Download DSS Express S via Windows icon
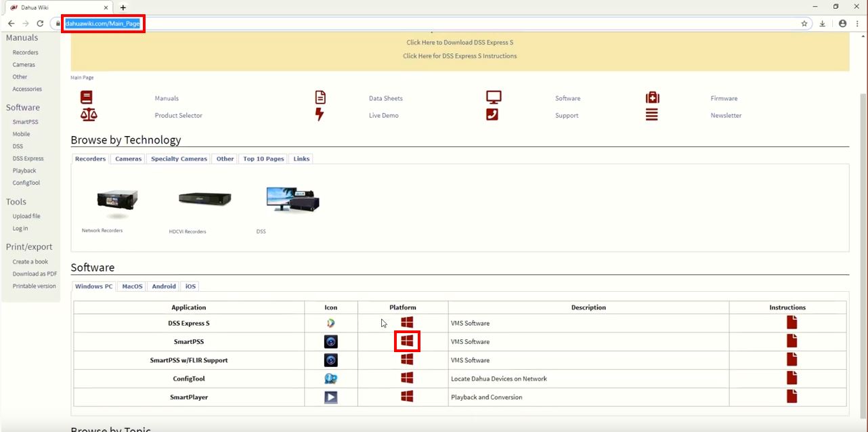The image size is (868, 432). pyautogui.click(x=407, y=323)
